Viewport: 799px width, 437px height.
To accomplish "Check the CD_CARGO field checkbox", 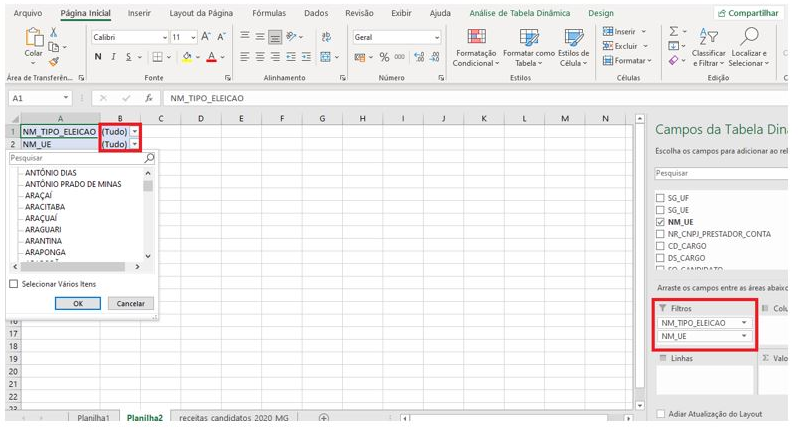I will [660, 246].
